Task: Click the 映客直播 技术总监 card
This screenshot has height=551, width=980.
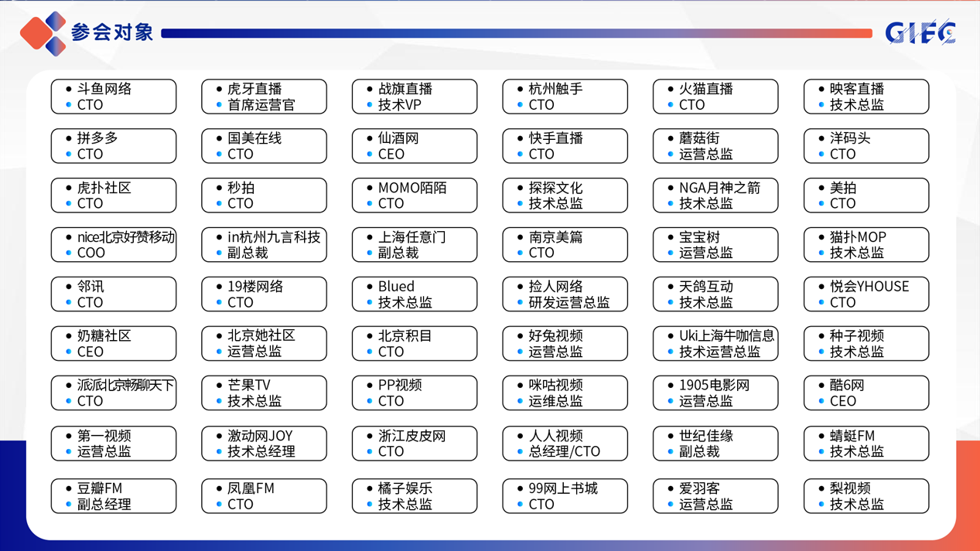Action: click(866, 97)
